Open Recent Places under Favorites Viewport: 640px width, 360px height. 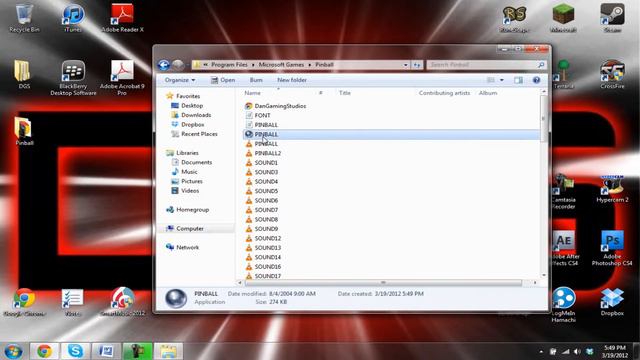199,134
